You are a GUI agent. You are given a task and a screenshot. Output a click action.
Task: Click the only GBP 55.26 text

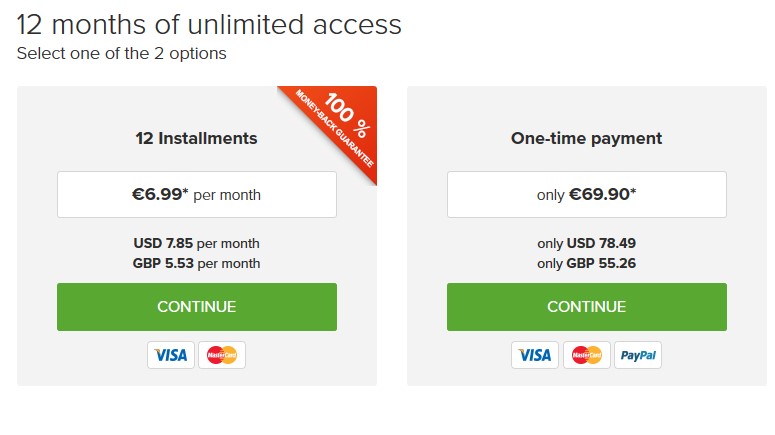pos(587,263)
